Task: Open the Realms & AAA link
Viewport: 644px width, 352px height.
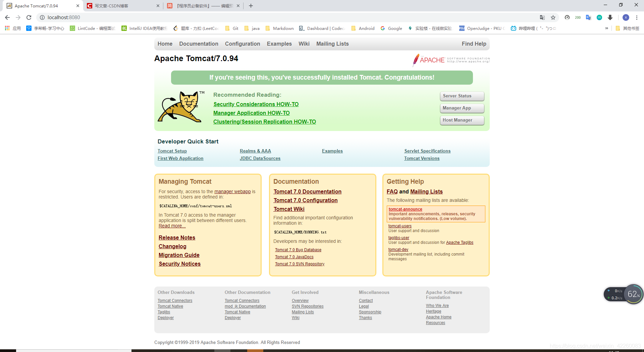Action: coord(255,151)
